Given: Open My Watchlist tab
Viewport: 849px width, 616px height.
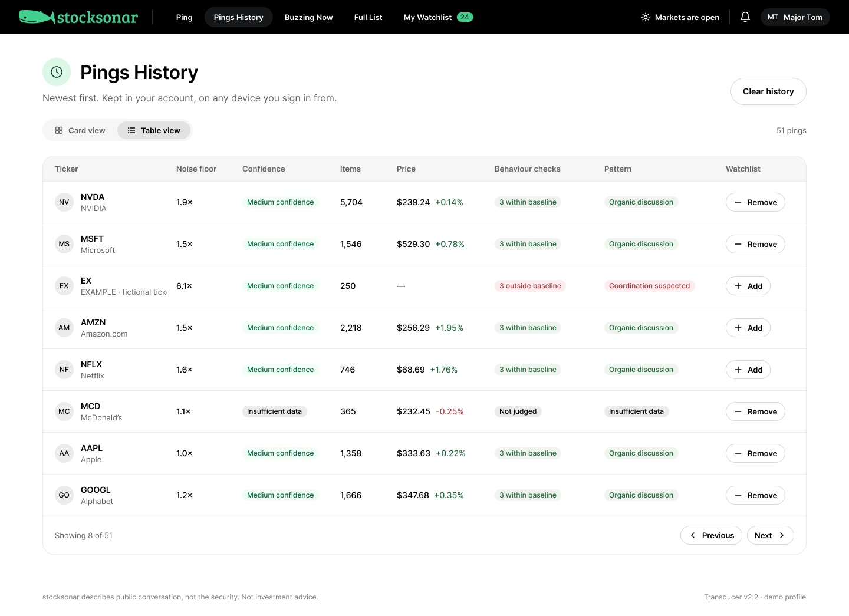Looking at the screenshot, I should (438, 17).
